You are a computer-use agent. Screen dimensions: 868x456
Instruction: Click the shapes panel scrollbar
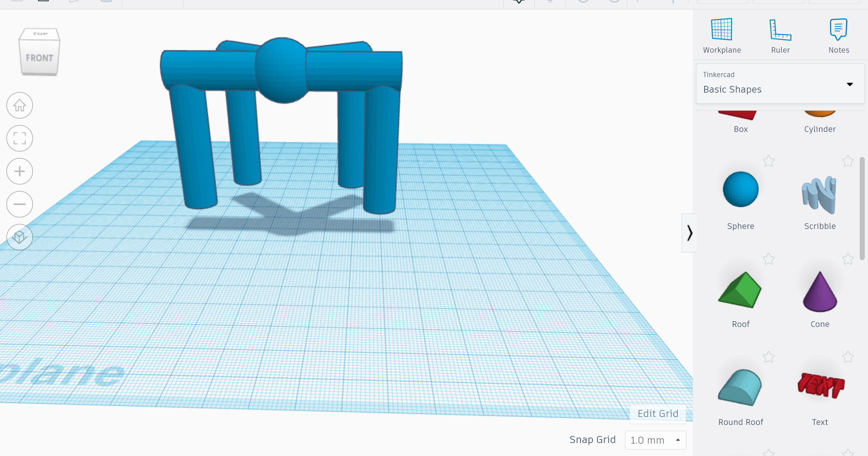(862, 209)
